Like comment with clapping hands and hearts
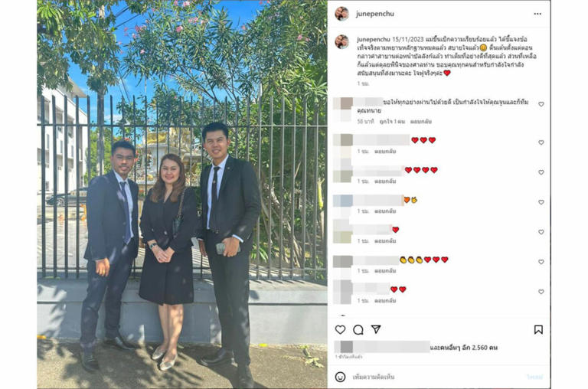The height and width of the screenshot is (389, 588). pos(541,262)
